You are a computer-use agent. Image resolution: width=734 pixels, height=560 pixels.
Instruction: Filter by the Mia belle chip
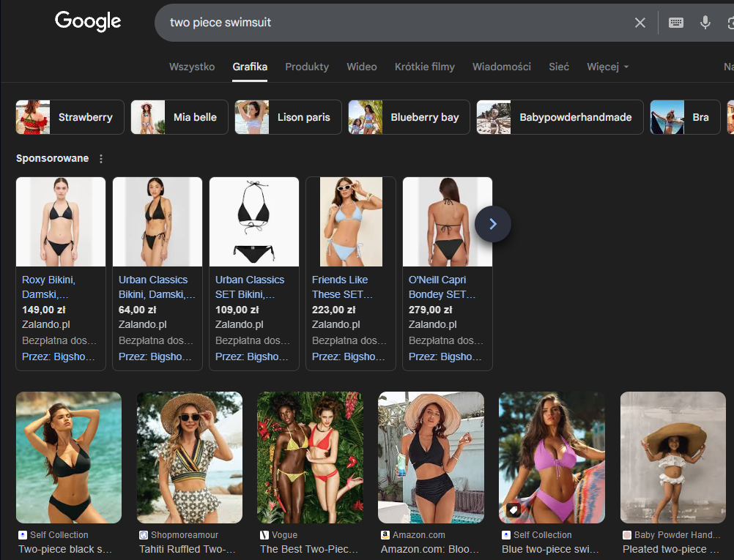tap(179, 117)
